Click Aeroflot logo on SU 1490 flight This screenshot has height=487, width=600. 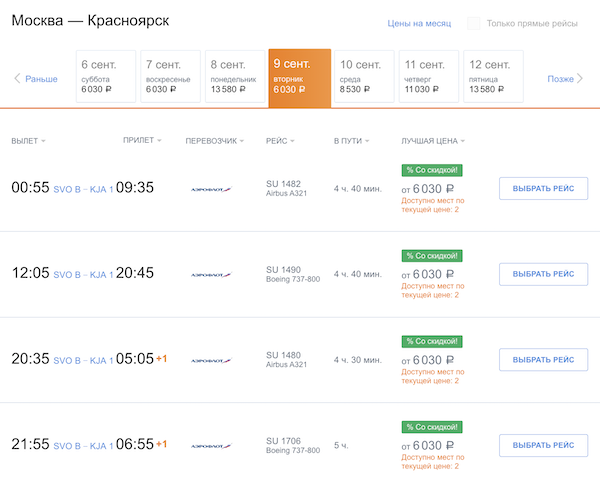tap(210, 274)
